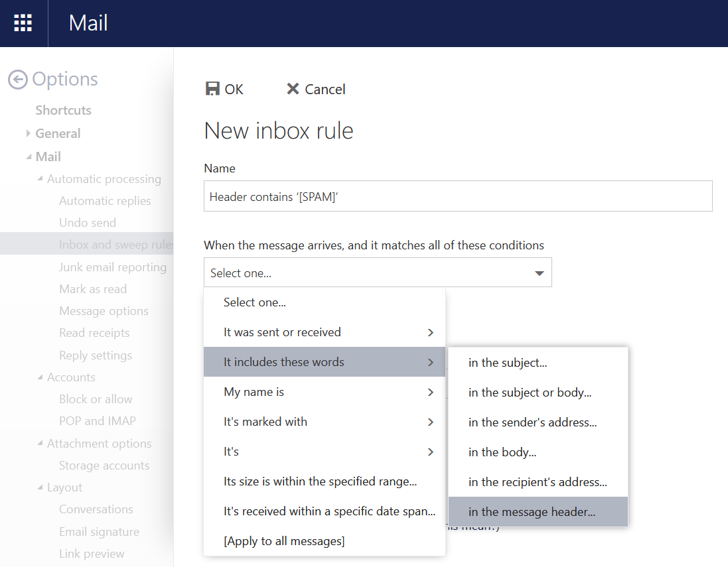This screenshot has width=728, height=567.
Task: Click the OK save disk icon
Action: coord(212,89)
